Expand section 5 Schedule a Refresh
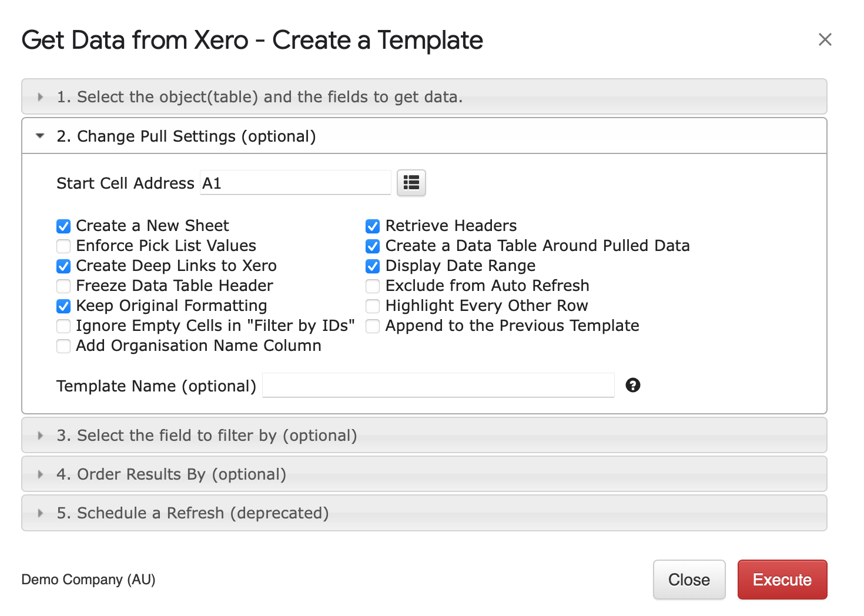This screenshot has height=616, width=864. point(424,513)
